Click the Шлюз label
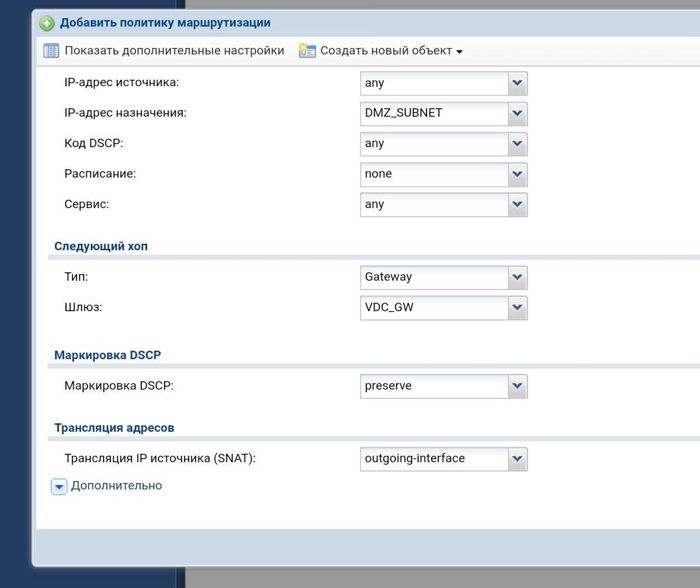Screen dimensions: 700x588 [83, 307]
